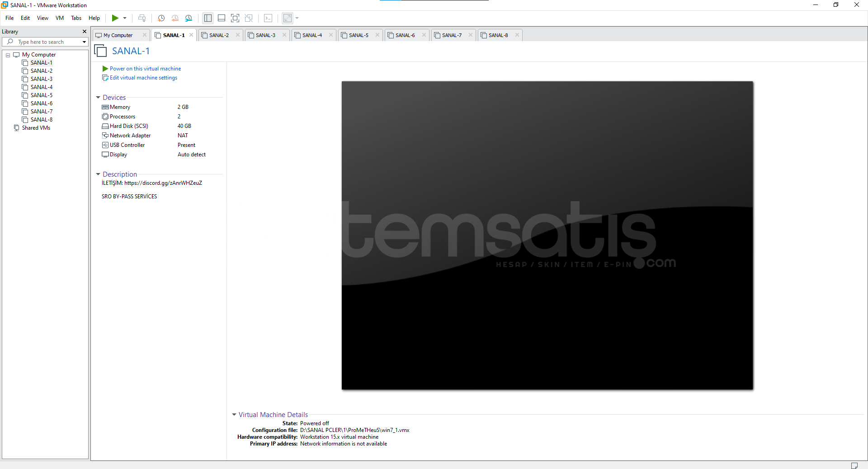Open the library search filter dropdown
This screenshot has height=469, width=868.
[x=84, y=42]
